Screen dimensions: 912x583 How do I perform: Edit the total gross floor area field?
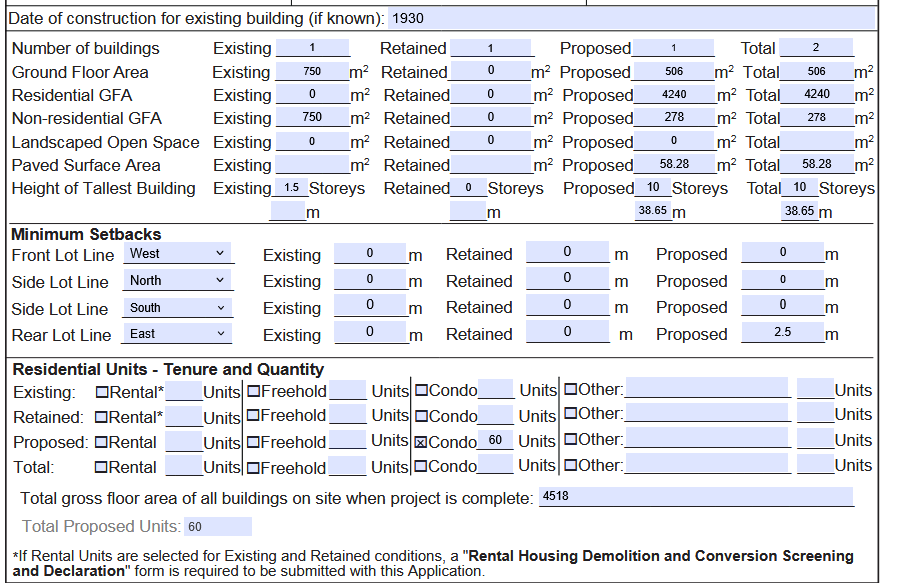click(695, 497)
